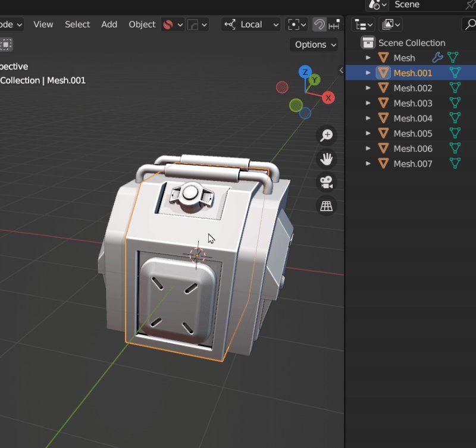
Task: Open the pivot point dropdown
Action: [x=296, y=24]
